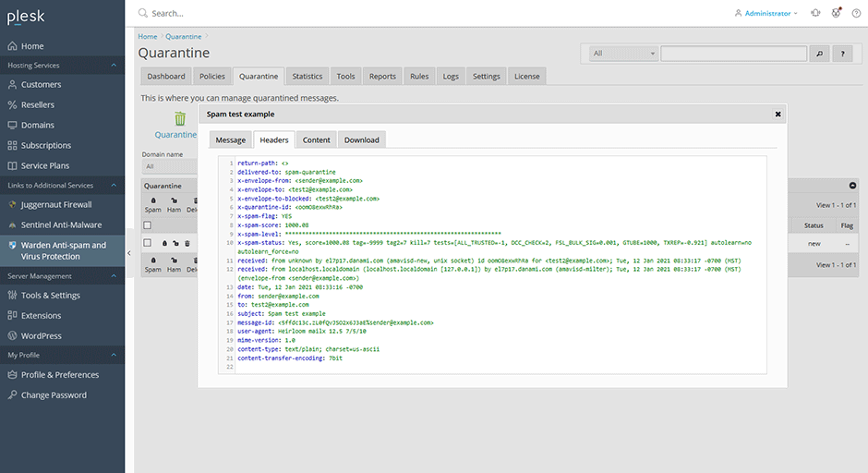The image size is (868, 473).
Task: Click the green Quarantine trash can icon
Action: coord(180,118)
